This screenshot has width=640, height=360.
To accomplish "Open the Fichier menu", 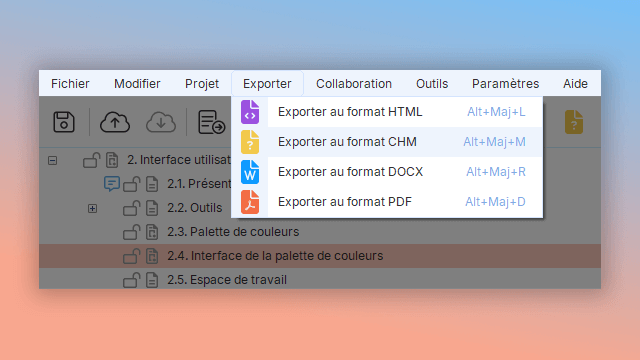I will point(70,84).
